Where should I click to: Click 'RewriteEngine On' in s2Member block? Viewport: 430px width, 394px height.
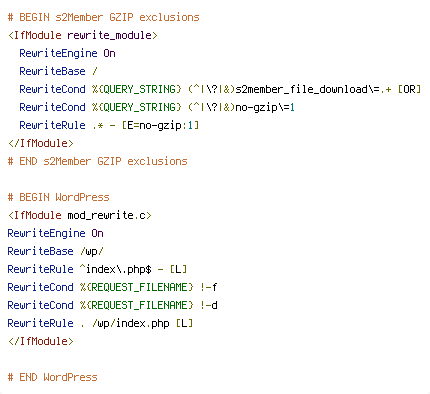point(67,53)
